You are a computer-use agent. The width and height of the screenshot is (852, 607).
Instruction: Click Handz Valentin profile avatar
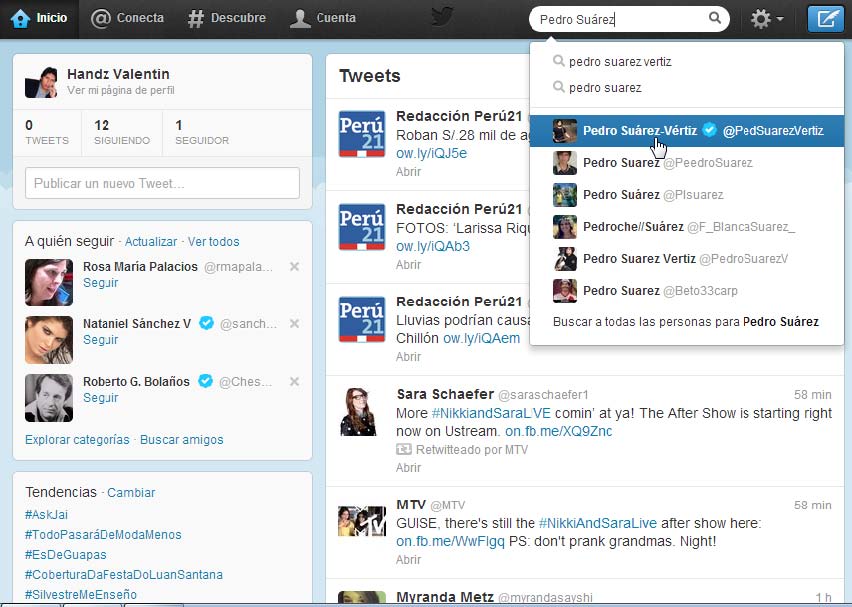(x=41, y=82)
